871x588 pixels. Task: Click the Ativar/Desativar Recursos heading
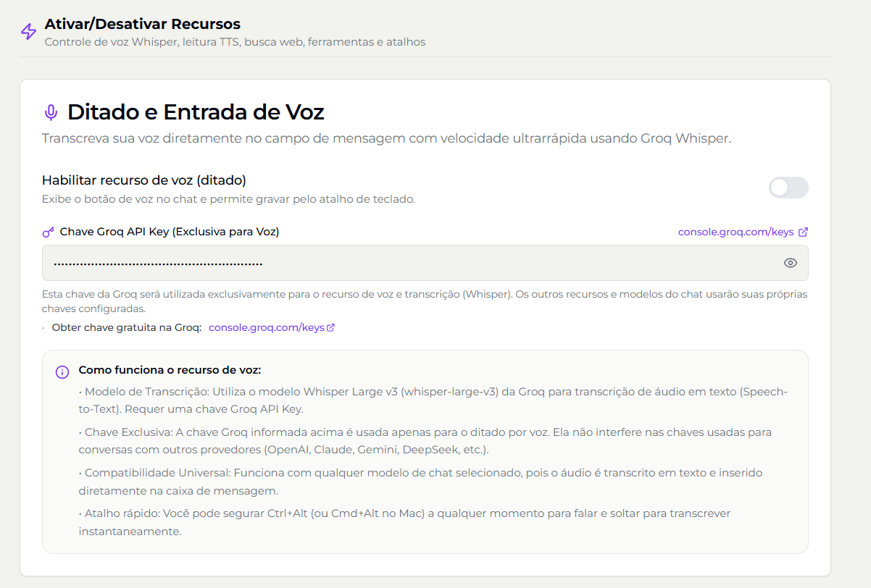pyautogui.click(x=143, y=25)
